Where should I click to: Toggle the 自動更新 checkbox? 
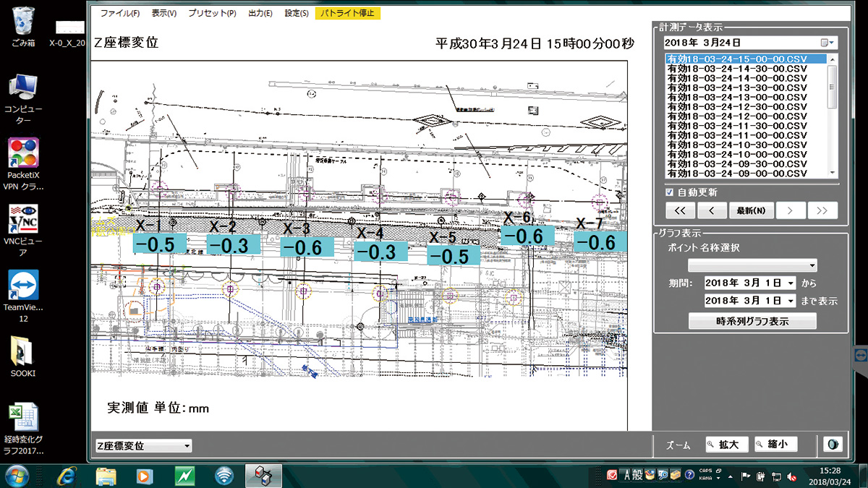tap(670, 192)
